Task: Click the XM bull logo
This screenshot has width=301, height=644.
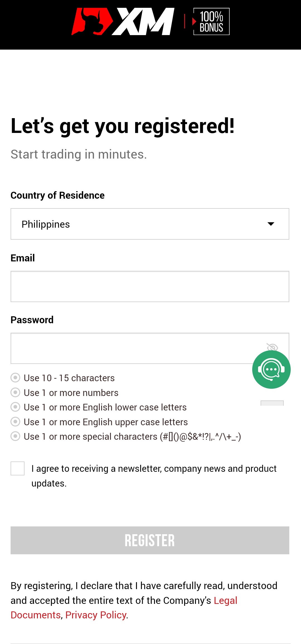Action: pos(92,21)
